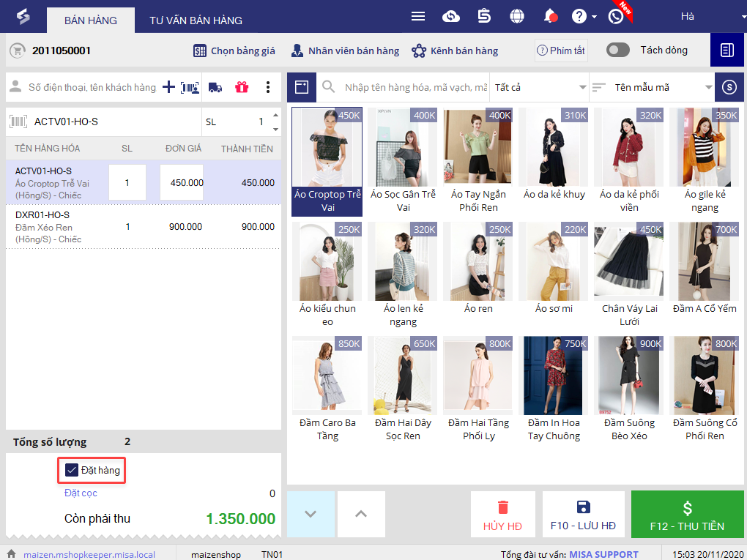Screen dimensions: 747x560
Task: Click the add customer plus icon
Action: tap(168, 87)
